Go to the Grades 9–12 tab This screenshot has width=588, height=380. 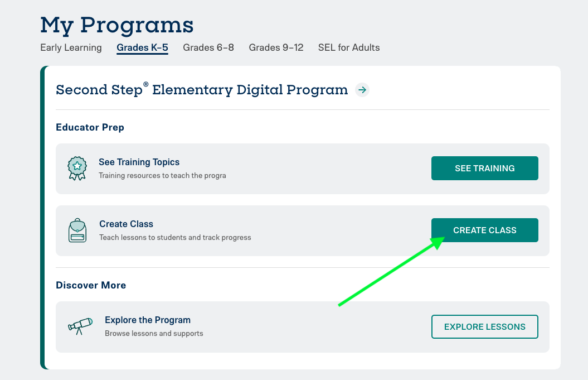point(276,47)
